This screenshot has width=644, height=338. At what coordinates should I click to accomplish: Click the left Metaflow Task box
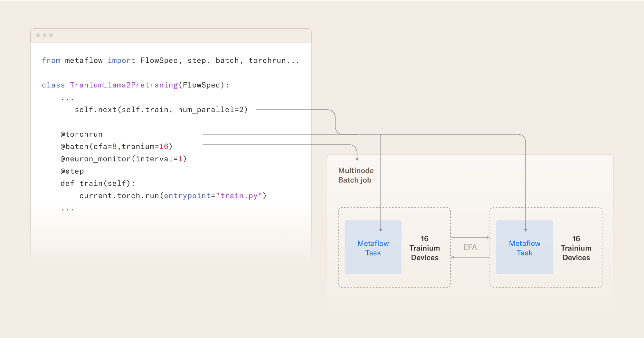point(373,248)
